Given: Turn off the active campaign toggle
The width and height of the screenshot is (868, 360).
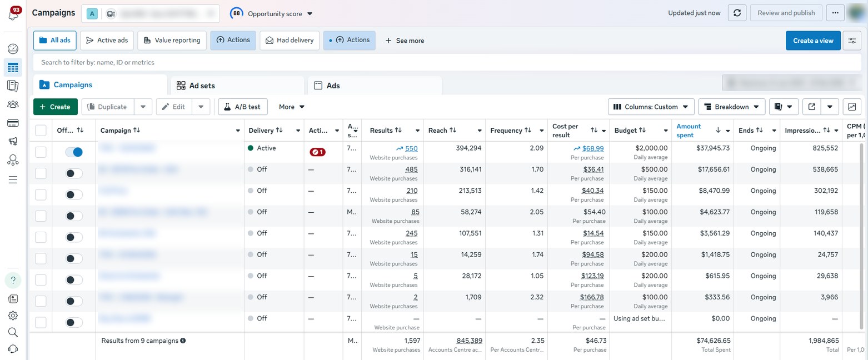Looking at the screenshot, I should (x=74, y=152).
